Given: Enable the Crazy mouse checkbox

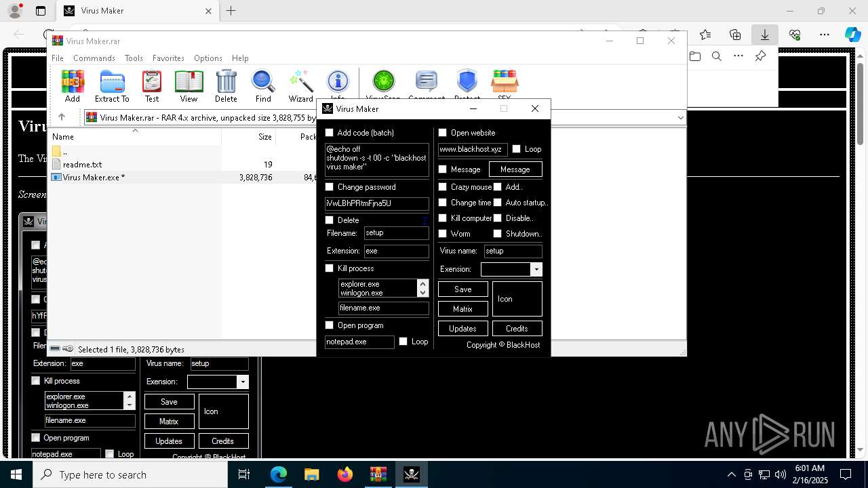Looking at the screenshot, I should click(443, 187).
